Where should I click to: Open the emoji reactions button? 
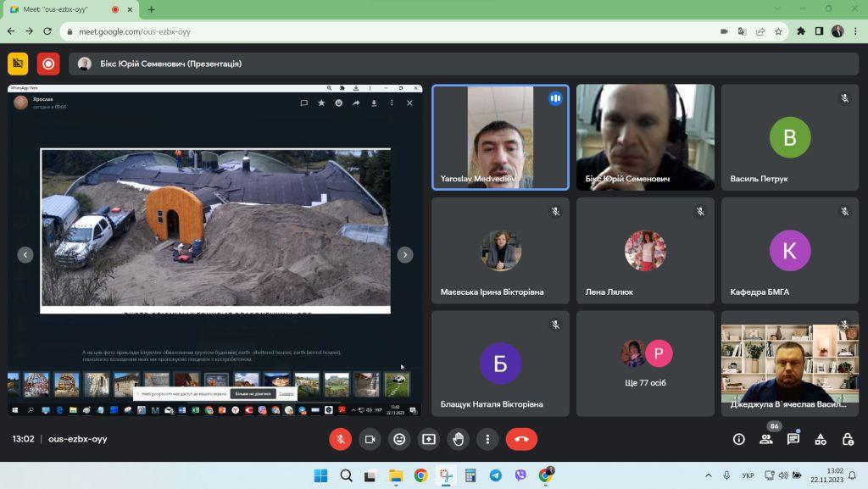point(399,439)
